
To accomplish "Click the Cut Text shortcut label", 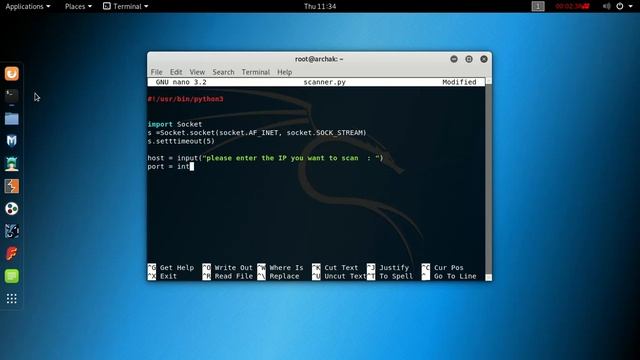I will tap(341, 268).
